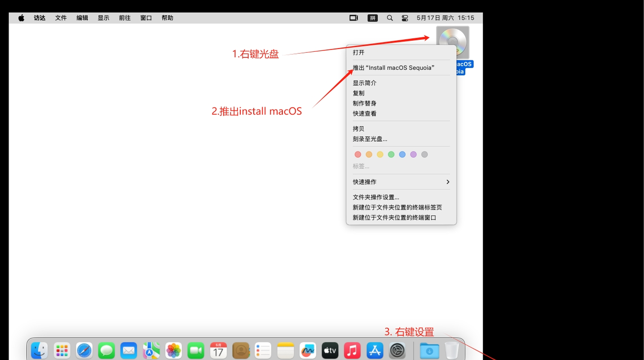
Task: Open System Settings from the Dock
Action: pyautogui.click(x=397, y=350)
